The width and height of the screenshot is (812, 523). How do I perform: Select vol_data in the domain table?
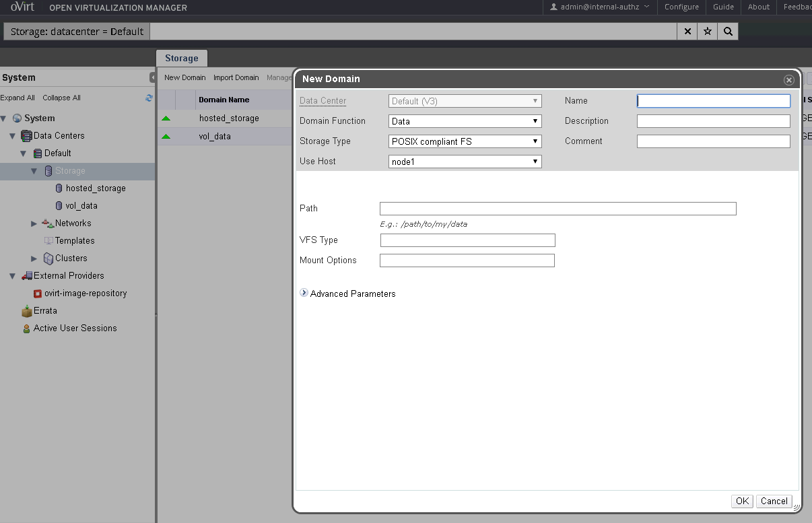215,137
